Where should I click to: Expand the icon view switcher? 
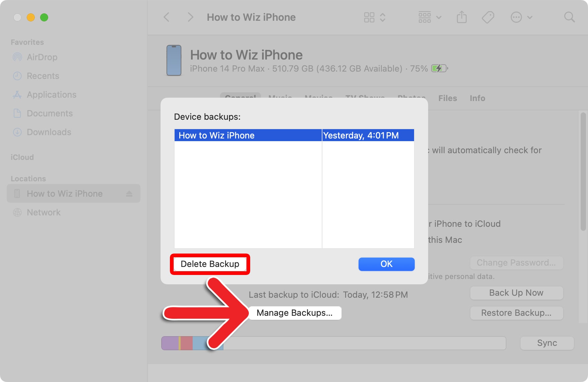[x=375, y=17]
